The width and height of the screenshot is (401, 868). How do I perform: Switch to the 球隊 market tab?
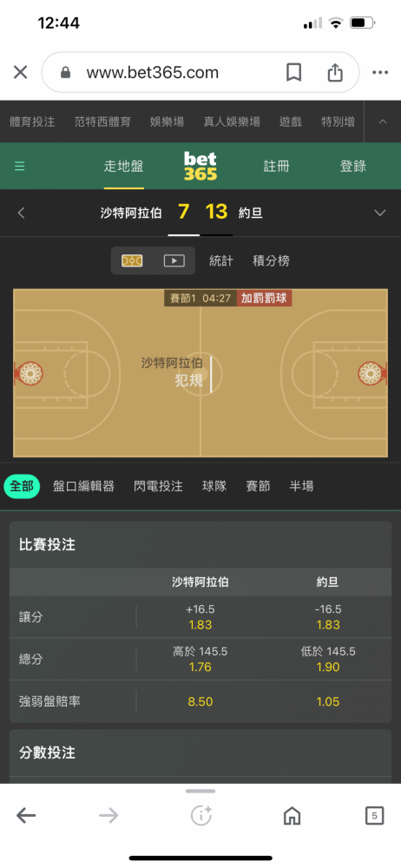click(214, 486)
